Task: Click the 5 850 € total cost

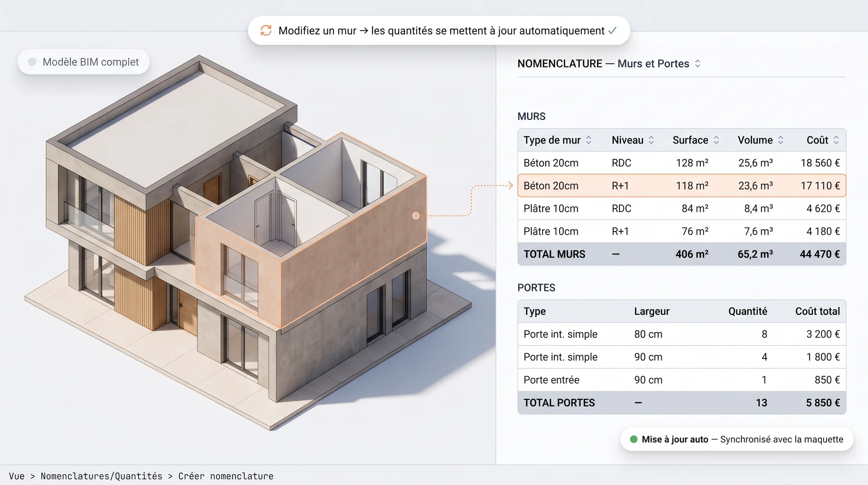Action: tap(823, 403)
